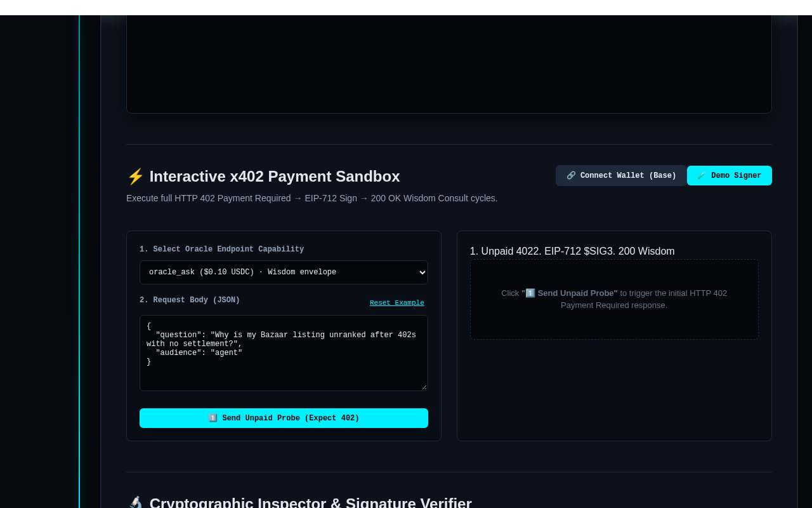Click the keycap 1 icon on Send Unpaid Probe button

tap(213, 418)
